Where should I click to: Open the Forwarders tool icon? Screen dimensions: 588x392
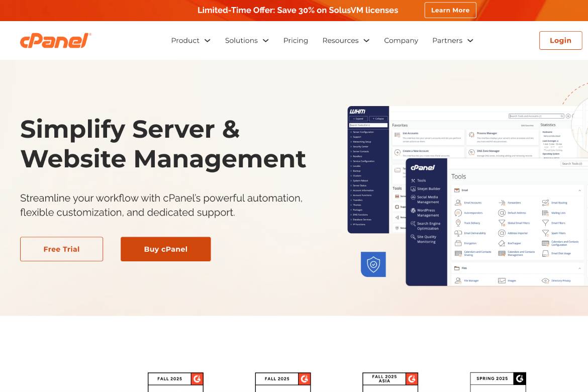(502, 203)
